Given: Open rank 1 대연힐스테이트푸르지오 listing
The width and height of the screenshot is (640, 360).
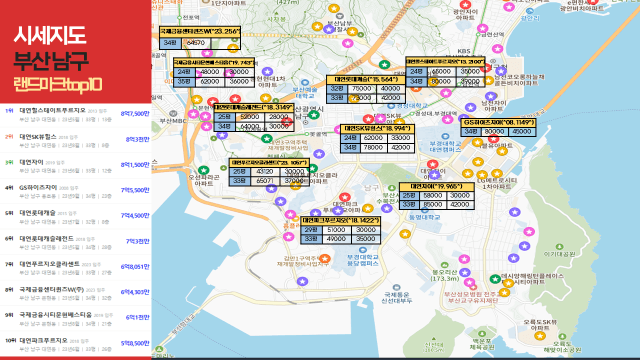Looking at the screenshot, I should [76, 115].
